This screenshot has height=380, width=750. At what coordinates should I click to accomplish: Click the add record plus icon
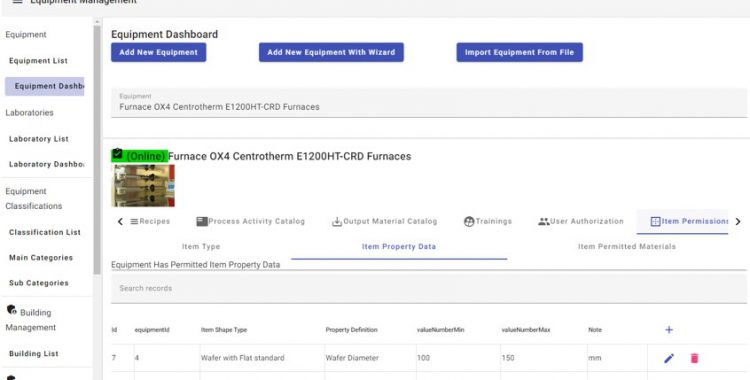point(669,330)
